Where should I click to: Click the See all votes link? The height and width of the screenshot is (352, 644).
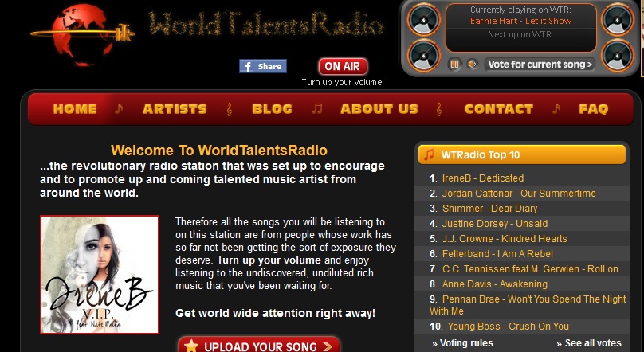click(x=589, y=343)
